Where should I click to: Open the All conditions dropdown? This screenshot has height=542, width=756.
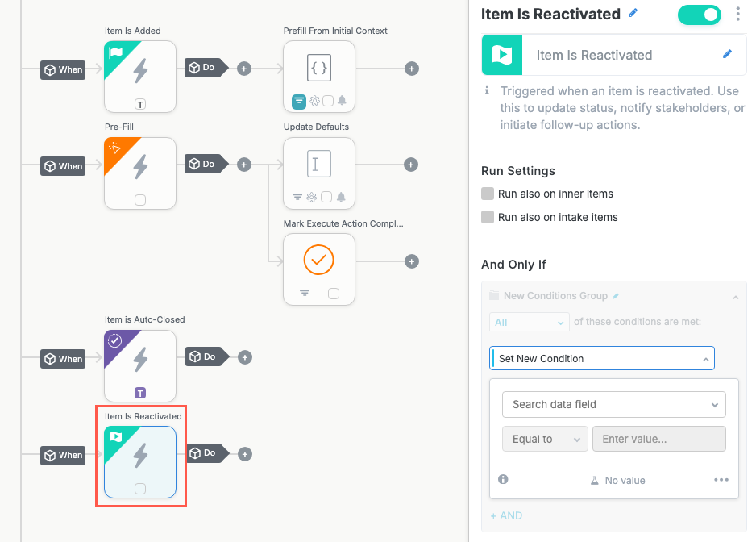tap(530, 322)
